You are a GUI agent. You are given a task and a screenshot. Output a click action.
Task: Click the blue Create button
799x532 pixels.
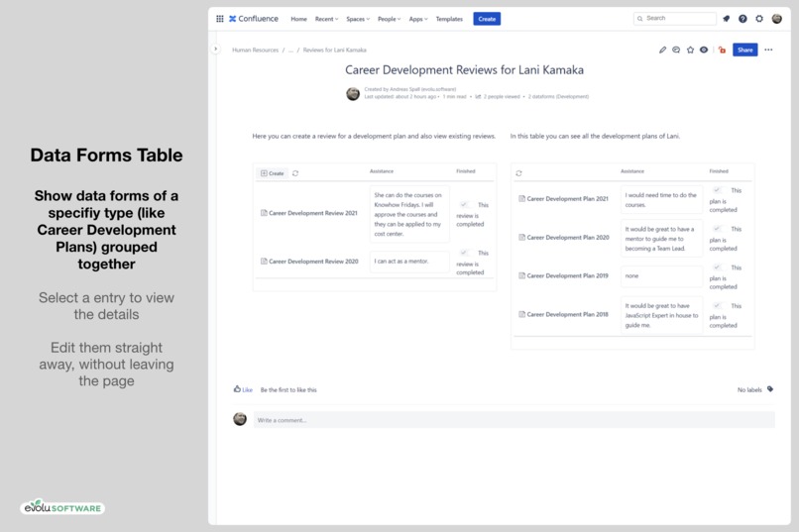(x=487, y=19)
